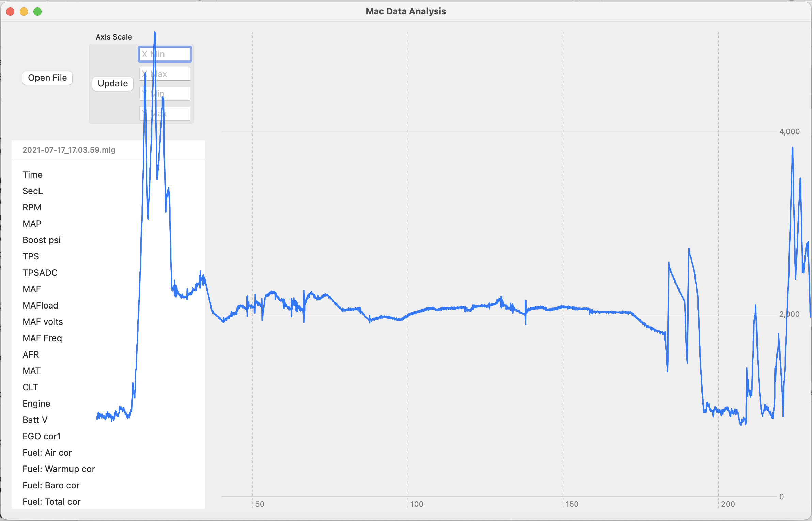The height and width of the screenshot is (521, 812).
Task: Click the 150 X-axis label
Action: [572, 504]
